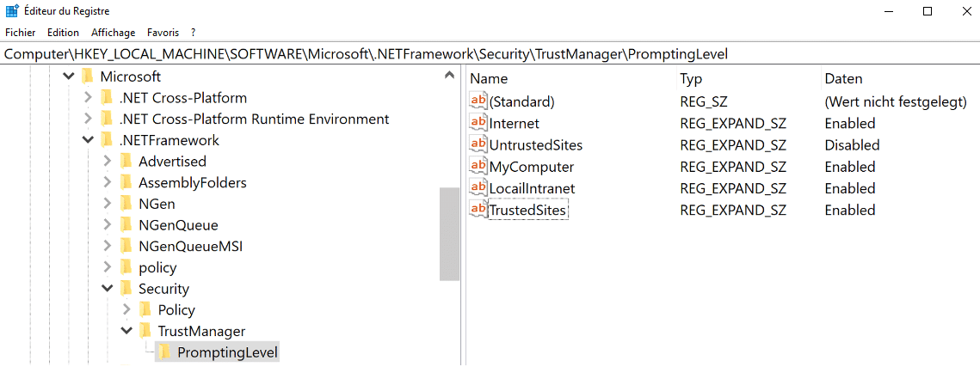Click the LocalIntranet value's ab icon
The height and width of the screenshot is (367, 980).
[x=478, y=187]
